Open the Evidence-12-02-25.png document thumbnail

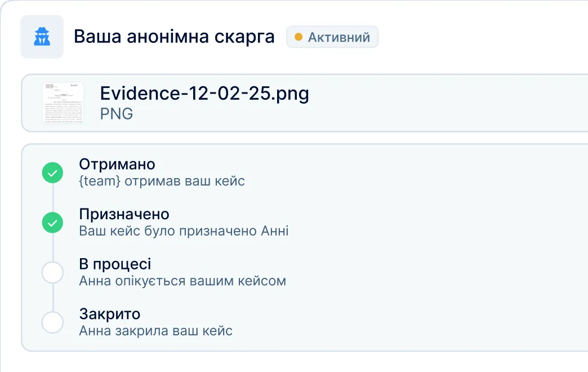coord(63,103)
